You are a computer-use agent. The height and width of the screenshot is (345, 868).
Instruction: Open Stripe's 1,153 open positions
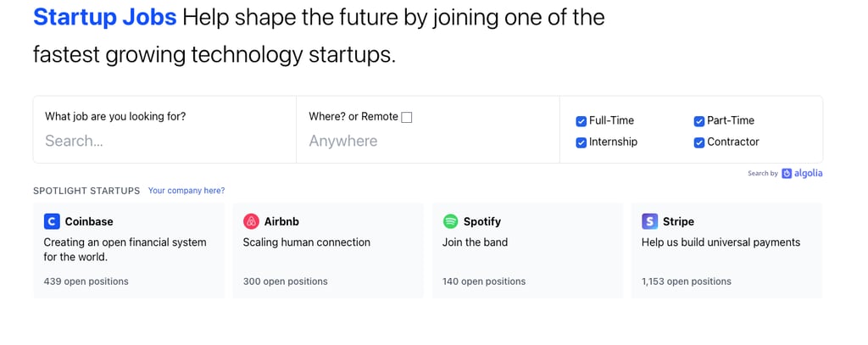[x=687, y=281]
